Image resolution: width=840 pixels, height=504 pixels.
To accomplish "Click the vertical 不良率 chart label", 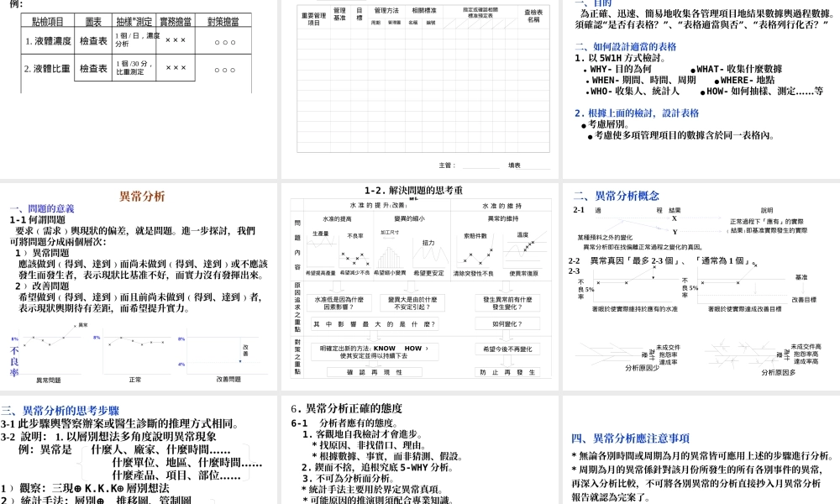I will coord(14,361).
